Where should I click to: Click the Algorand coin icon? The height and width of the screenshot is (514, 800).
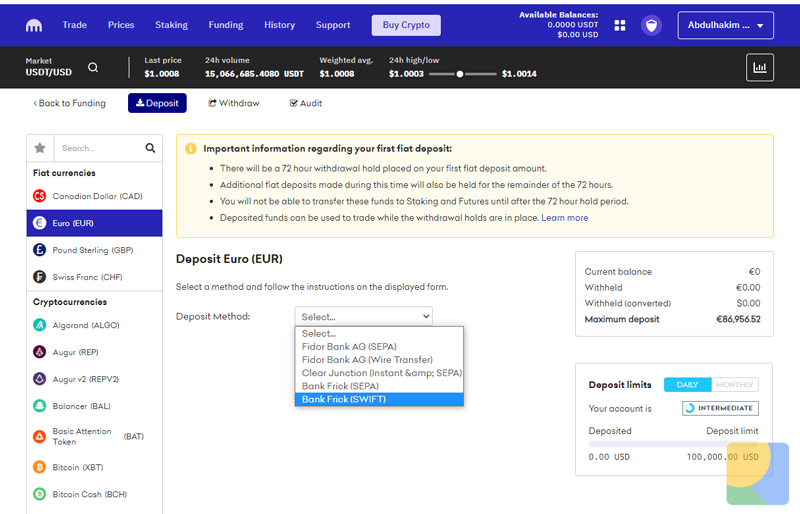[x=40, y=325]
